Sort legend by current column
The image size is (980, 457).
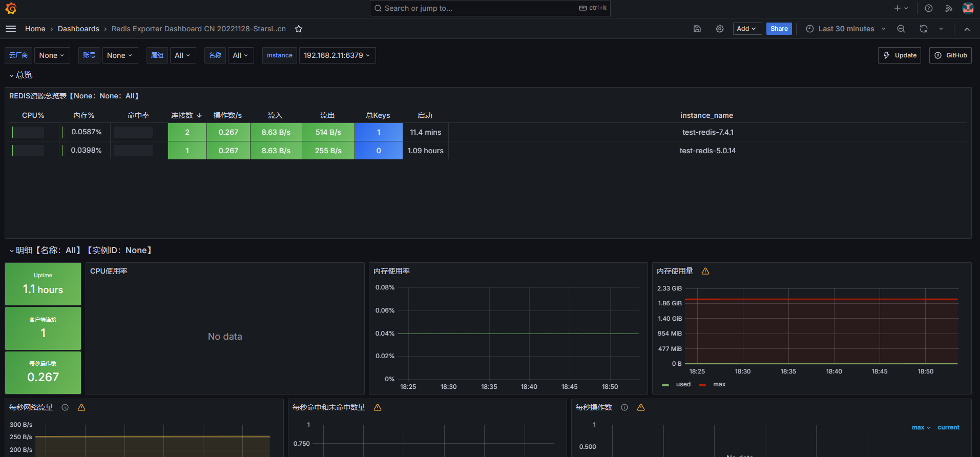point(948,427)
